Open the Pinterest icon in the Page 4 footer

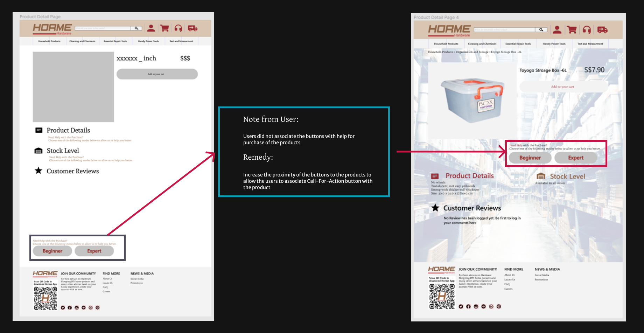point(499,306)
